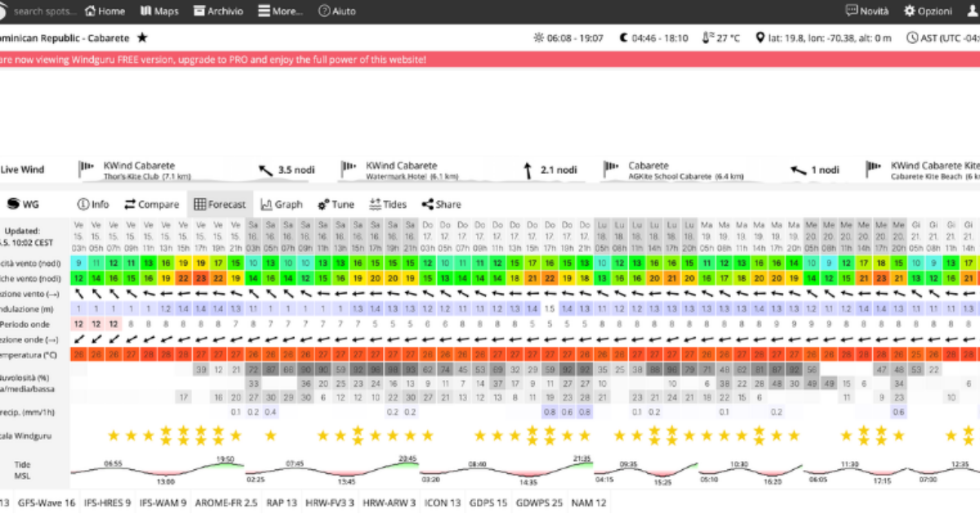Image resolution: width=980 pixels, height=514 pixels.
Task: Select the NAM 12 model tab
Action: 588,503
